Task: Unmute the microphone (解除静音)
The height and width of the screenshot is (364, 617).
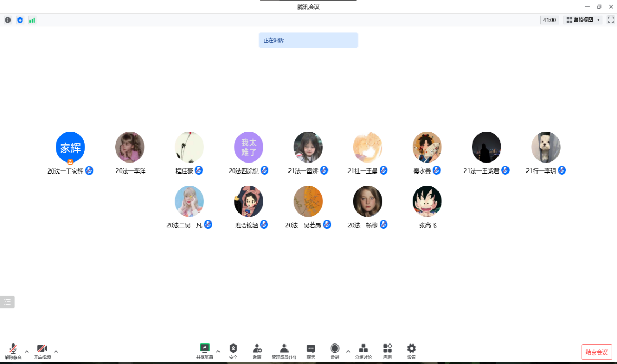Action: tap(13, 349)
